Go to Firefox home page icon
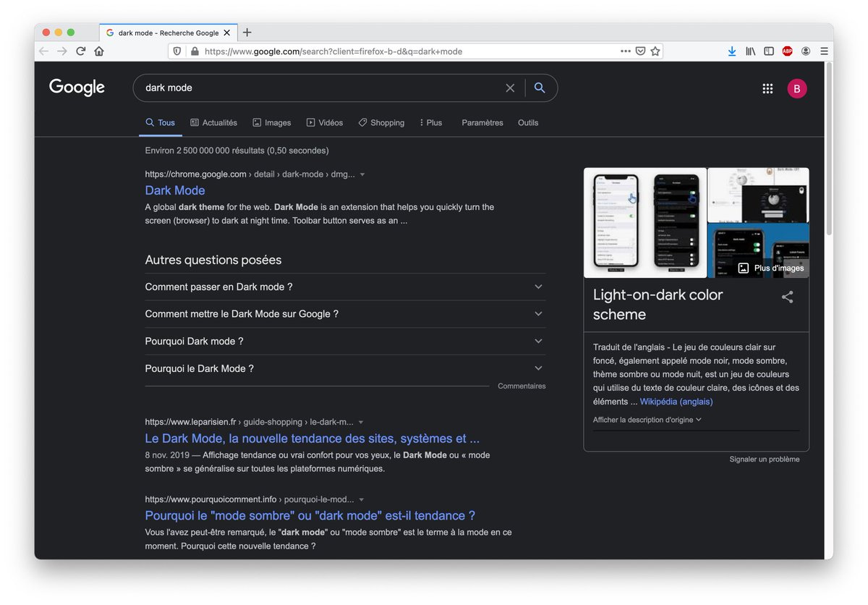Image resolution: width=868 pixels, height=605 pixels. click(x=99, y=51)
